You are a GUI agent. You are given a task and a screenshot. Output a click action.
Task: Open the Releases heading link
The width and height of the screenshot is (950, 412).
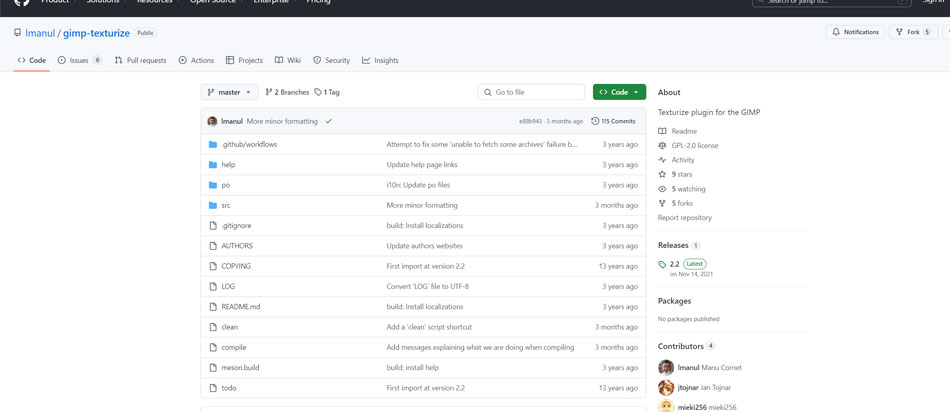(673, 245)
